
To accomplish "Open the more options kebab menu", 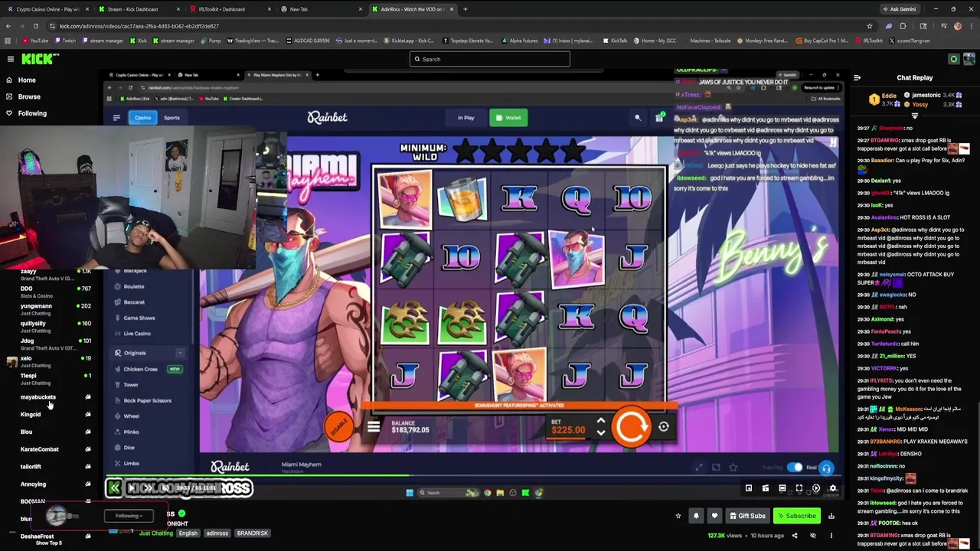I will click(831, 536).
